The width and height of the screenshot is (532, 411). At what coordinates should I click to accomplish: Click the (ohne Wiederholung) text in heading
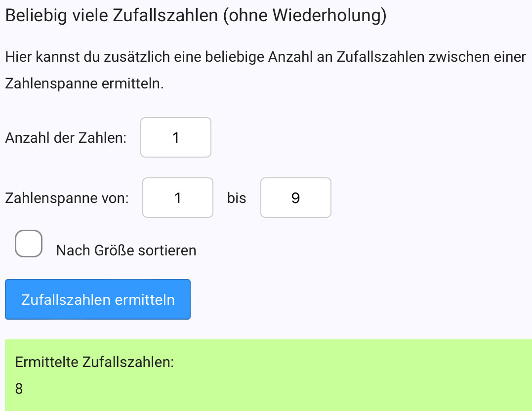(305, 15)
